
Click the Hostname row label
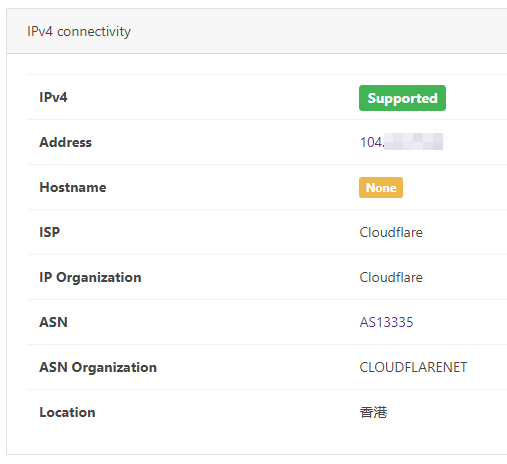click(x=73, y=187)
